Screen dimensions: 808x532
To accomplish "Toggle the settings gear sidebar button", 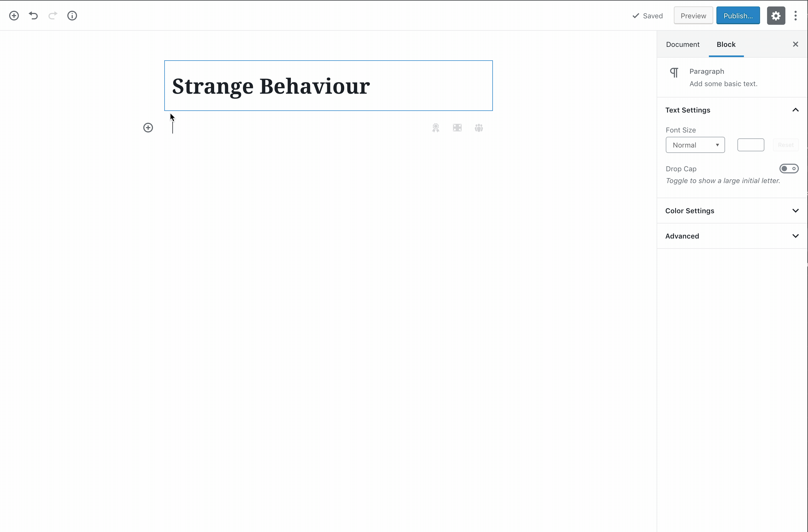I will click(776, 16).
